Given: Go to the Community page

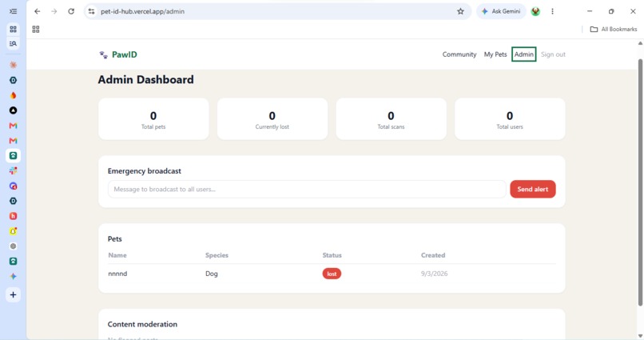Looking at the screenshot, I should (459, 54).
